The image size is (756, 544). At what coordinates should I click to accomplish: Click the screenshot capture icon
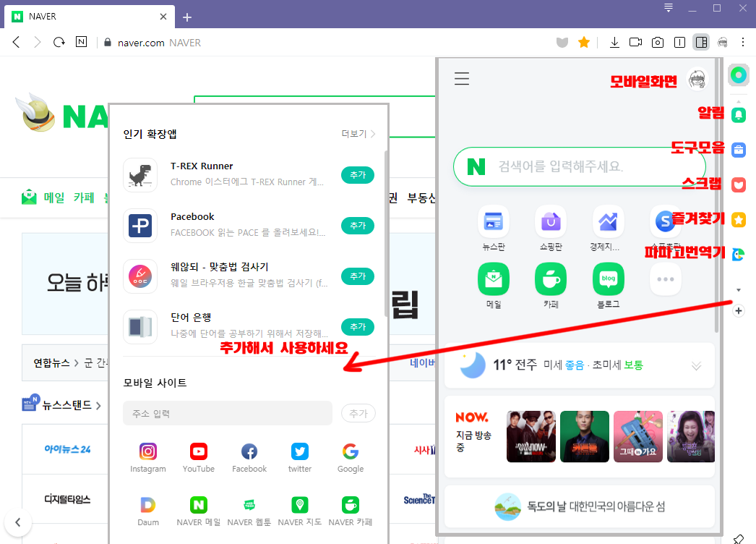coord(658,43)
